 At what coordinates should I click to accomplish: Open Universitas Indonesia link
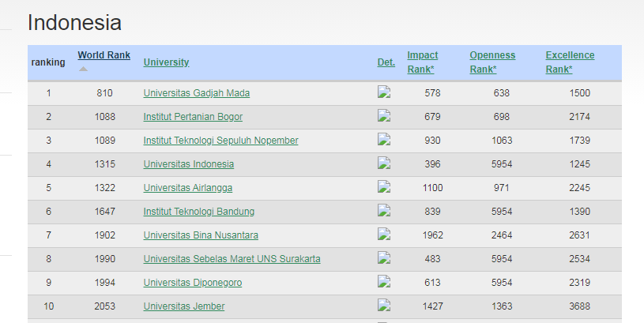pos(189,164)
